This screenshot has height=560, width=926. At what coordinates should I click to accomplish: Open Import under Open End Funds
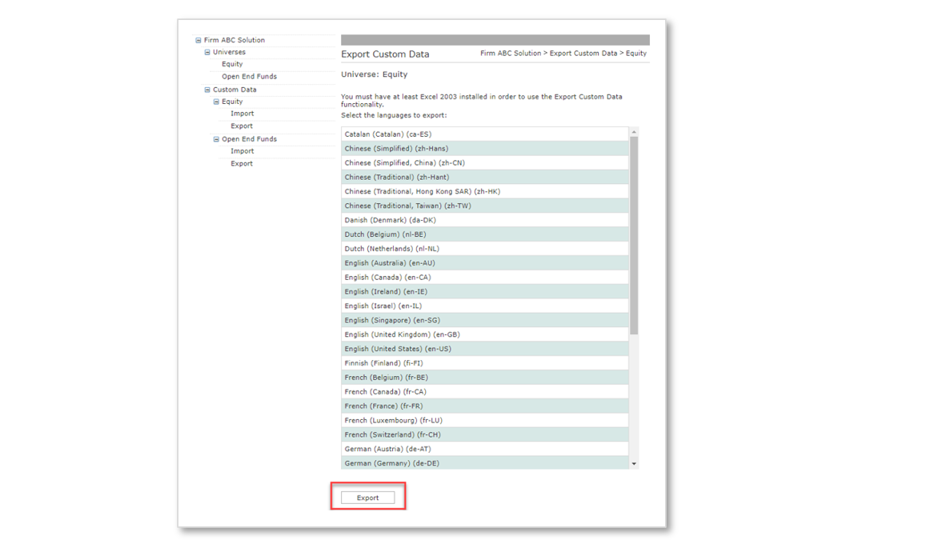[242, 150]
